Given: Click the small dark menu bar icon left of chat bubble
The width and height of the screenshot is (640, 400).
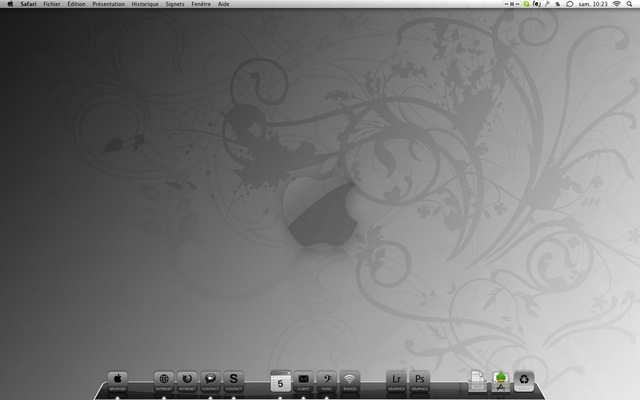Looking at the screenshot, I should point(558,4).
